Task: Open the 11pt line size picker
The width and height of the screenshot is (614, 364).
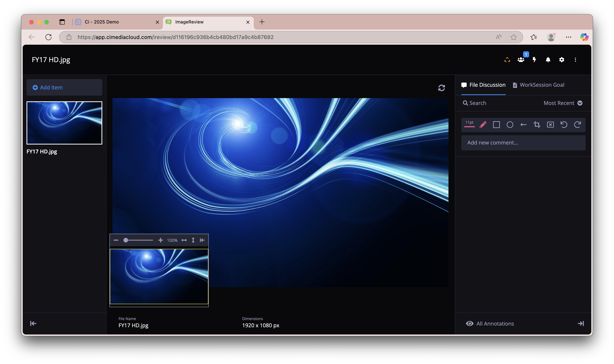Action: click(469, 124)
